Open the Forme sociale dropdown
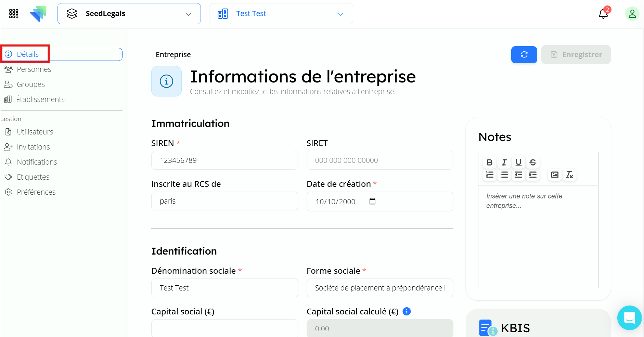This screenshot has width=644, height=337. coord(380,288)
